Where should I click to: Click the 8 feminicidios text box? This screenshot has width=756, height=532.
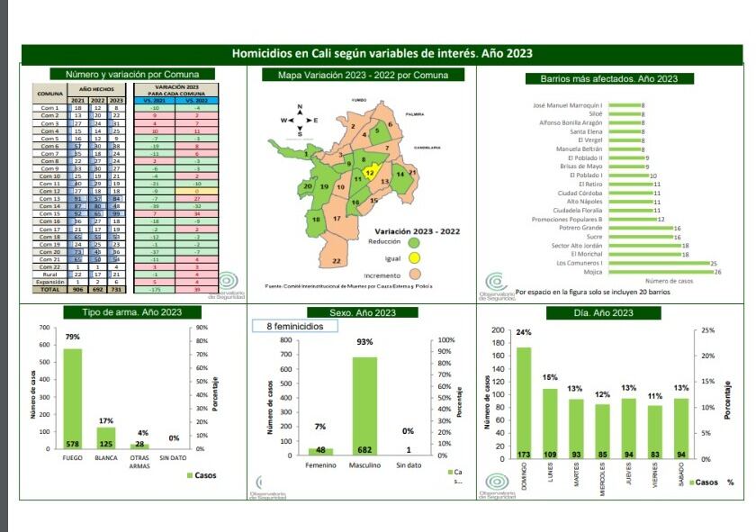tap(295, 326)
